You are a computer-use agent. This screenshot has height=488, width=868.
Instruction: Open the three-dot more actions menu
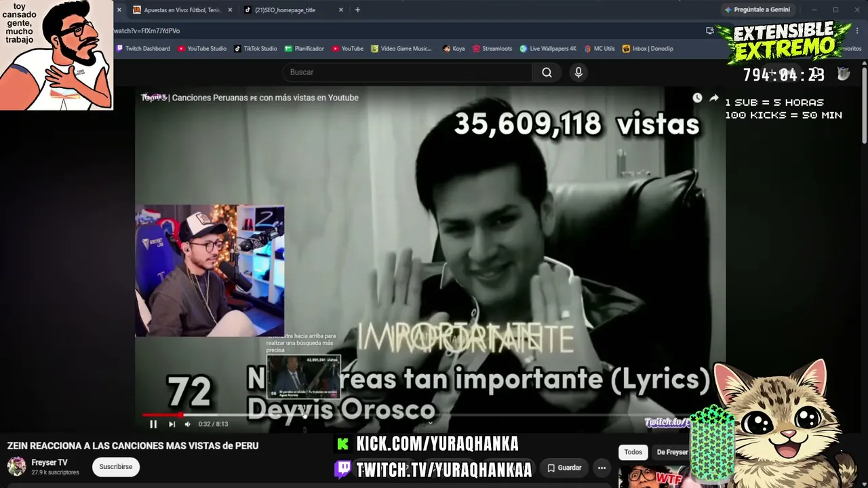click(601, 468)
